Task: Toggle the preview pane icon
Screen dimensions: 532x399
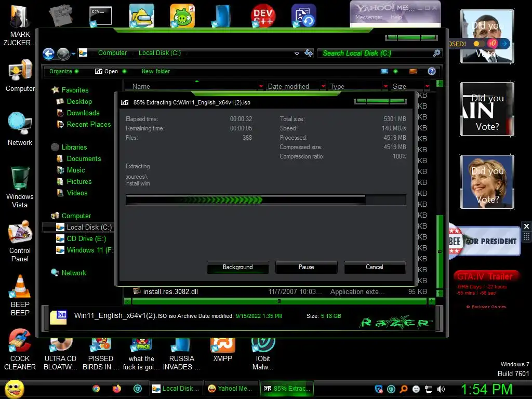Action: click(413, 71)
